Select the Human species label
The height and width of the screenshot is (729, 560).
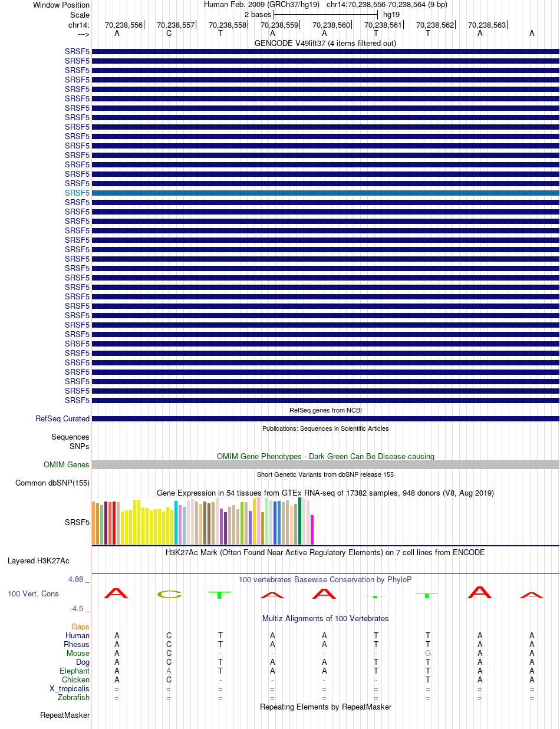77,635
